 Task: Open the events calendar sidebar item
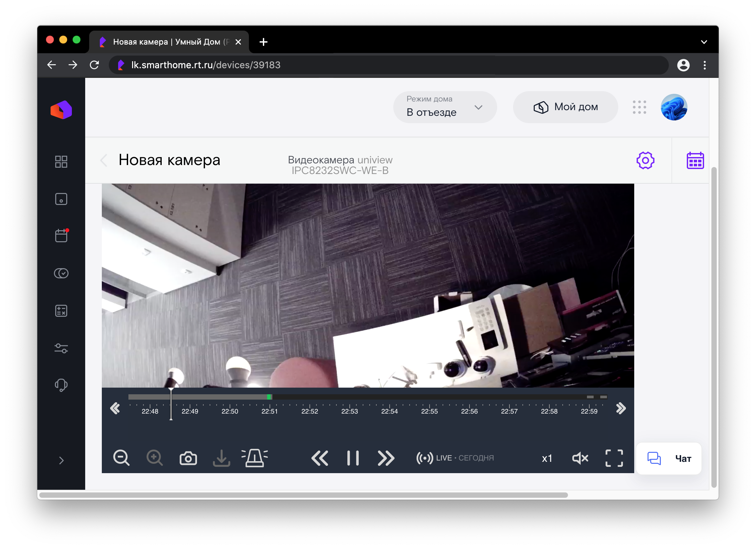click(61, 236)
